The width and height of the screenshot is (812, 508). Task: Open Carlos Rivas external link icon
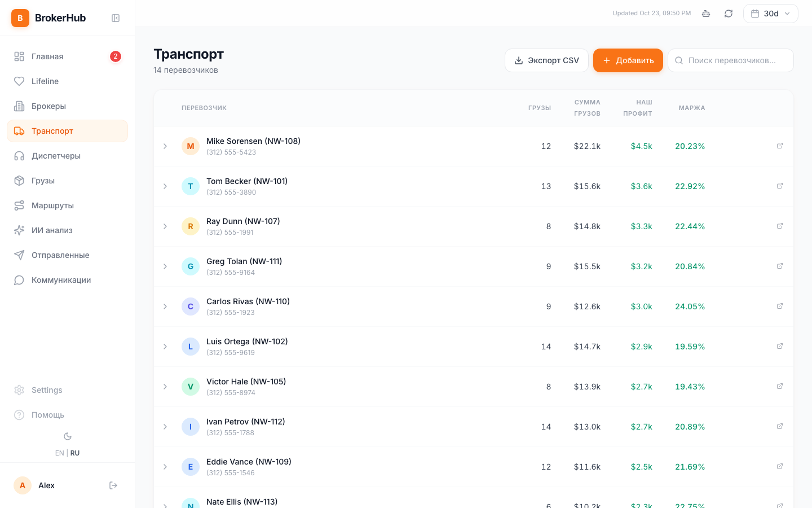[x=780, y=306]
